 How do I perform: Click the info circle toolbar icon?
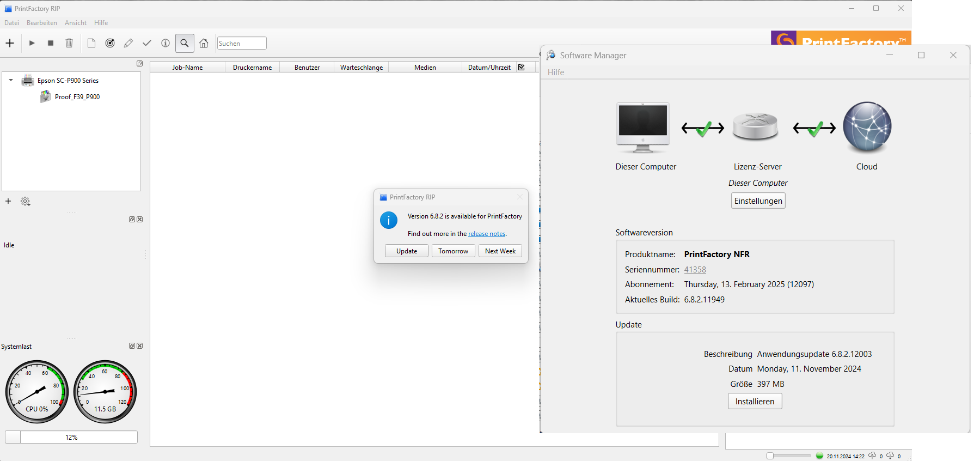[x=166, y=43]
